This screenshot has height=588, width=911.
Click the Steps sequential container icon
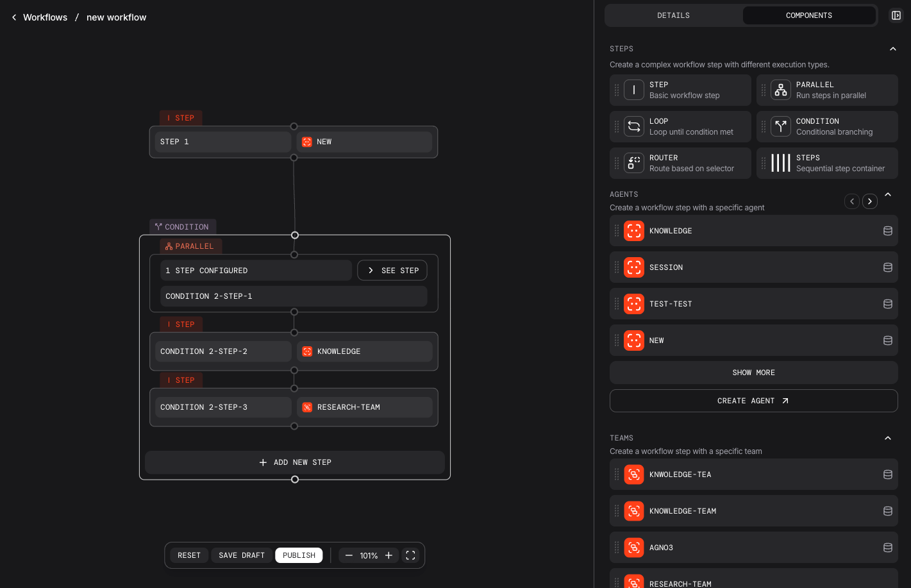pyautogui.click(x=781, y=163)
